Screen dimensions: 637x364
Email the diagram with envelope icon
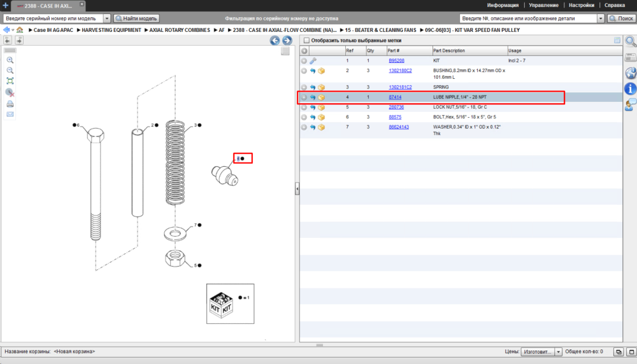click(x=10, y=115)
